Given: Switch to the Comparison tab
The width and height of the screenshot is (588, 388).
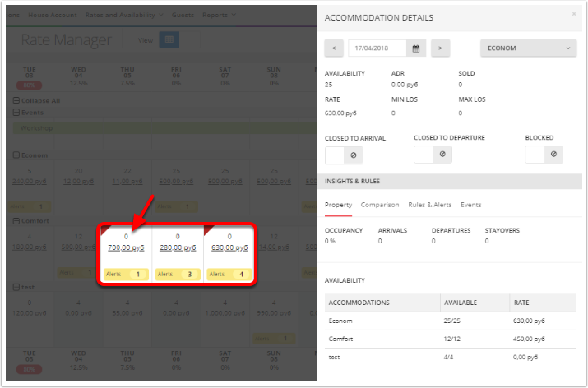Looking at the screenshot, I should [x=380, y=205].
